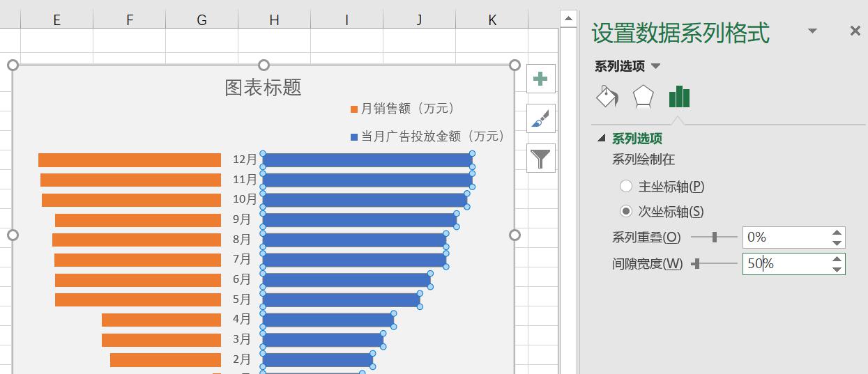Open the 系列选项 dropdown menu
Viewport: 868px width, 374px height.
655,66
